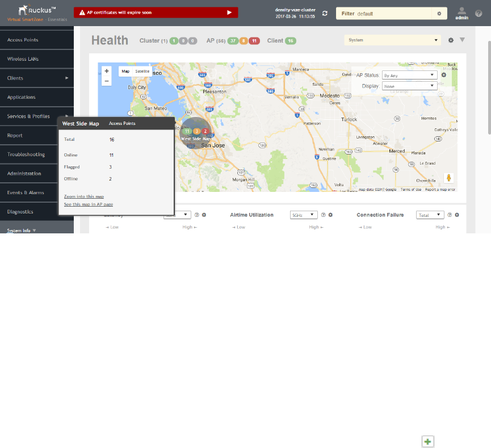Open the gear settings for Connection Failure
Viewport: 491px width, 448px height.
point(457,215)
